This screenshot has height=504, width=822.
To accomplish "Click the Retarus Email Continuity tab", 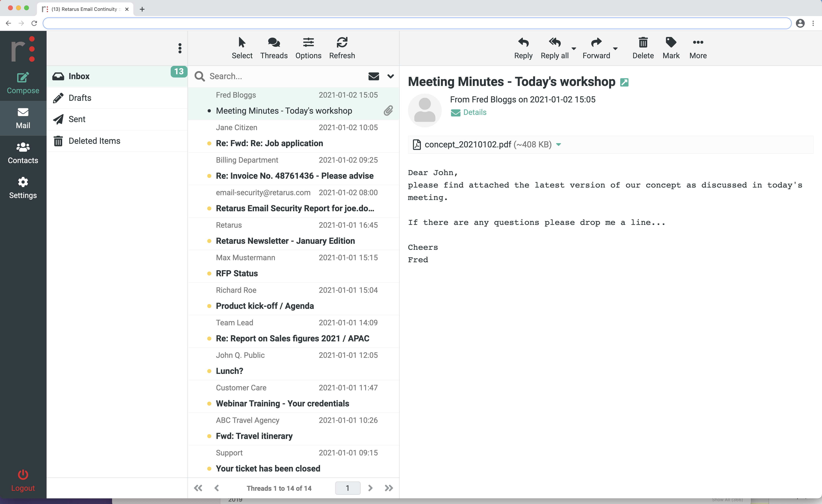I will 85,9.
